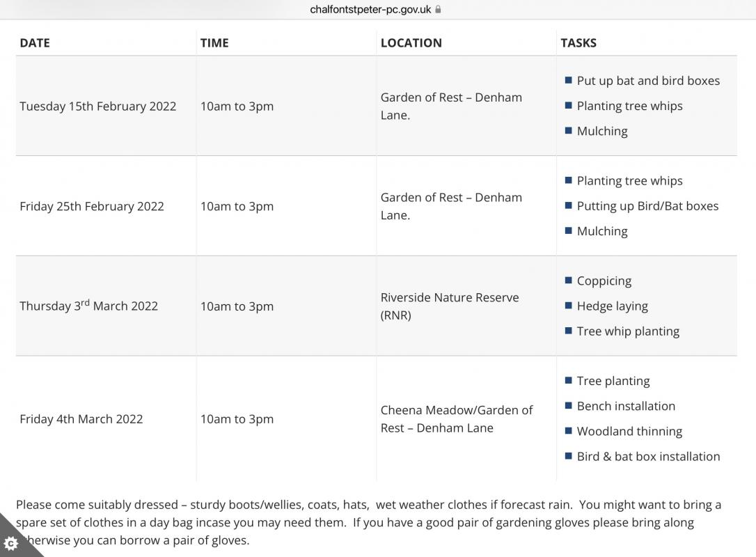
Task: Click Cheena Meadow/Garden of Rest location
Action: tap(457, 419)
